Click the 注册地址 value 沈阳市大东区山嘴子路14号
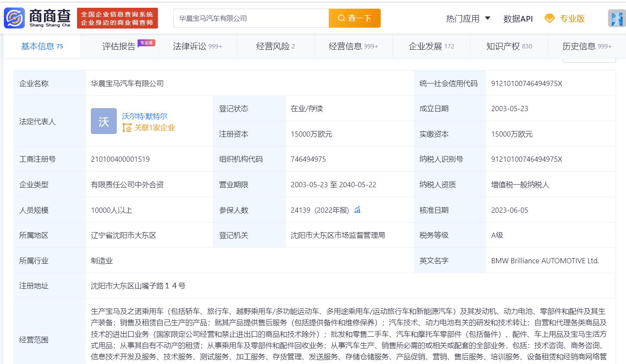 138,286
